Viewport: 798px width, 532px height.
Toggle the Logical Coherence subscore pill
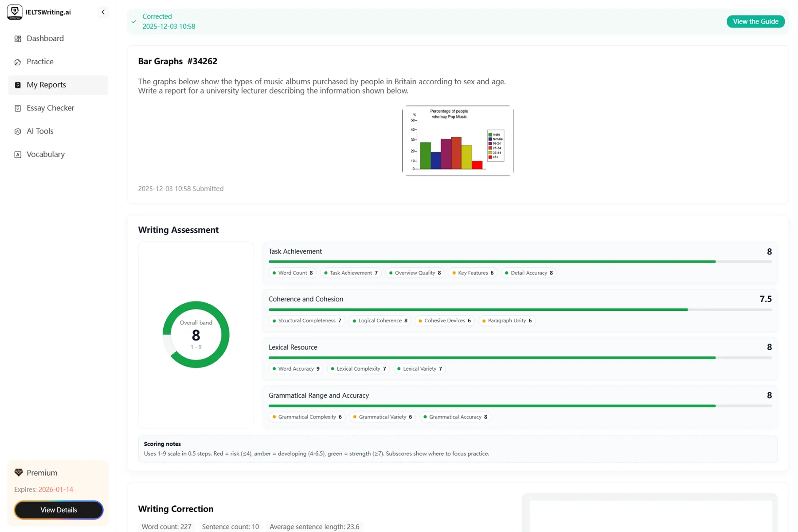[x=379, y=321]
